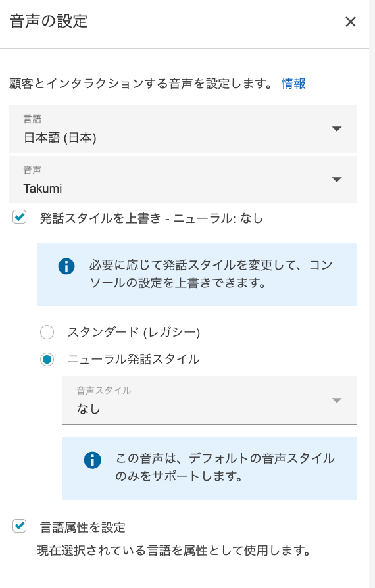Expand the 音声 dropdown showing Takumi
The width and height of the screenshot is (375, 588).
pos(183,180)
